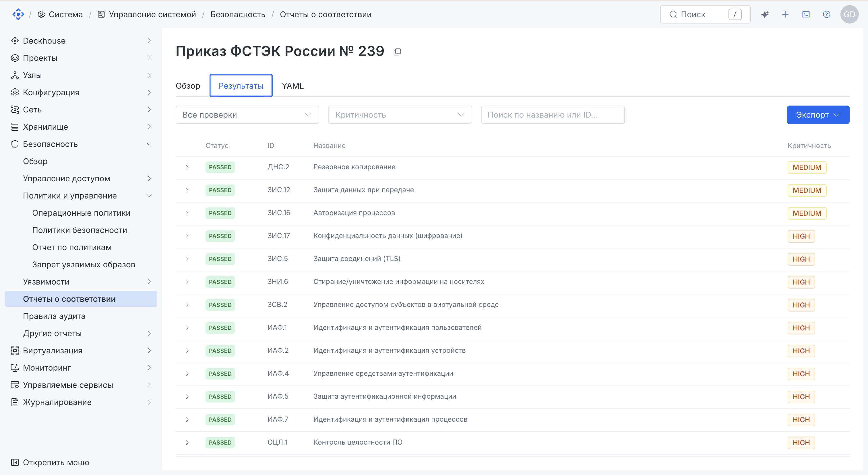The image size is (868, 475).
Task: Open the Все проверки filter dropdown
Action: [x=247, y=115]
